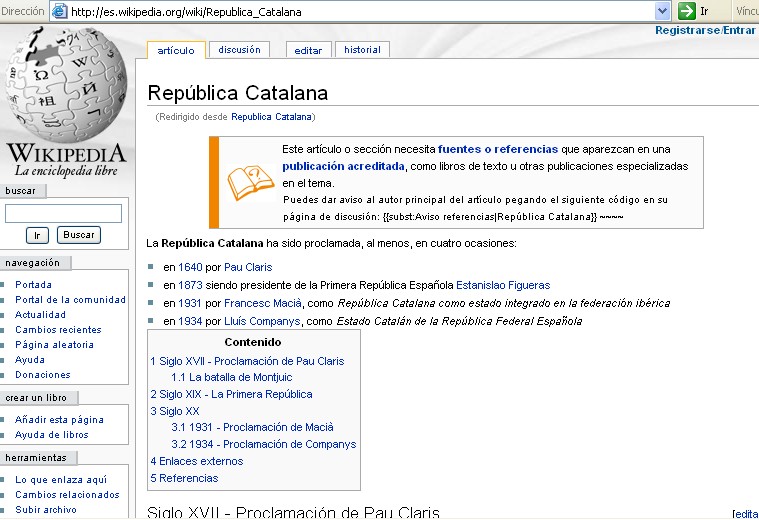Open Página aleatoria
The width and height of the screenshot is (759, 520).
tap(54, 345)
